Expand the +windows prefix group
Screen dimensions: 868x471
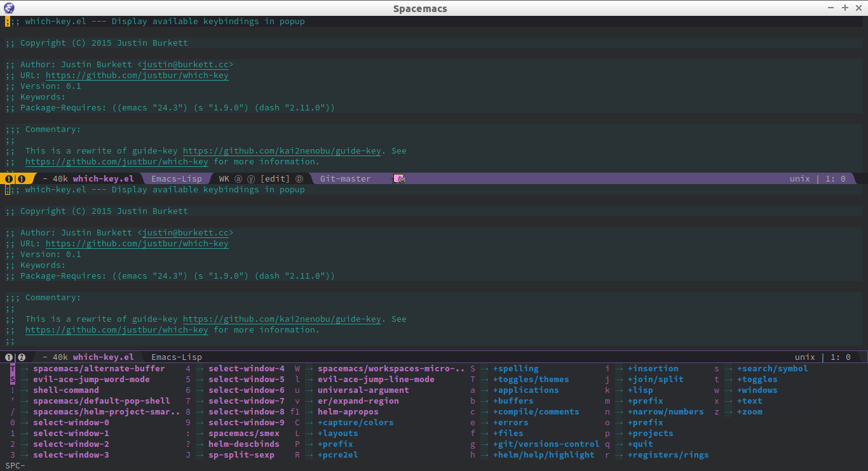pos(757,390)
